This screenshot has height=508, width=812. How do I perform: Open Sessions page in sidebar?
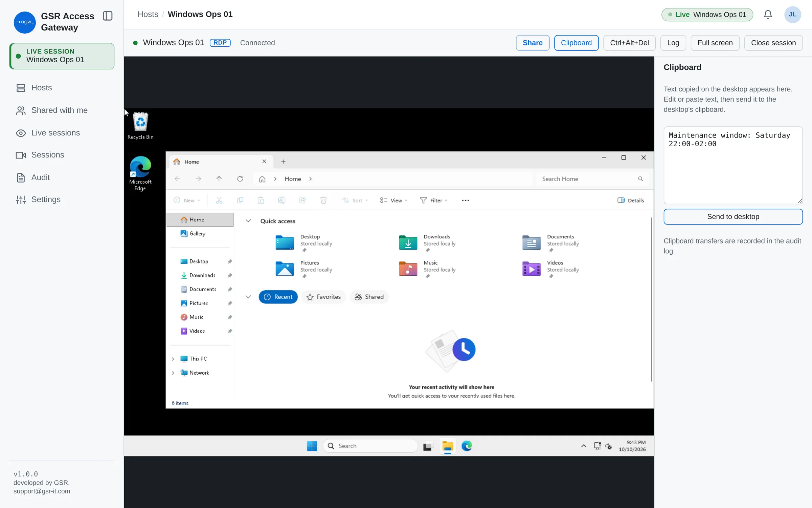[x=62, y=155]
